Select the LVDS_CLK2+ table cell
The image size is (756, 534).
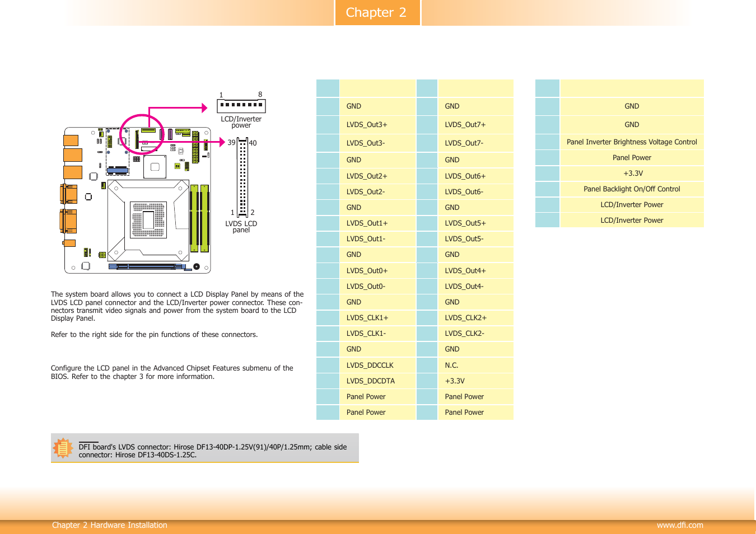476,318
